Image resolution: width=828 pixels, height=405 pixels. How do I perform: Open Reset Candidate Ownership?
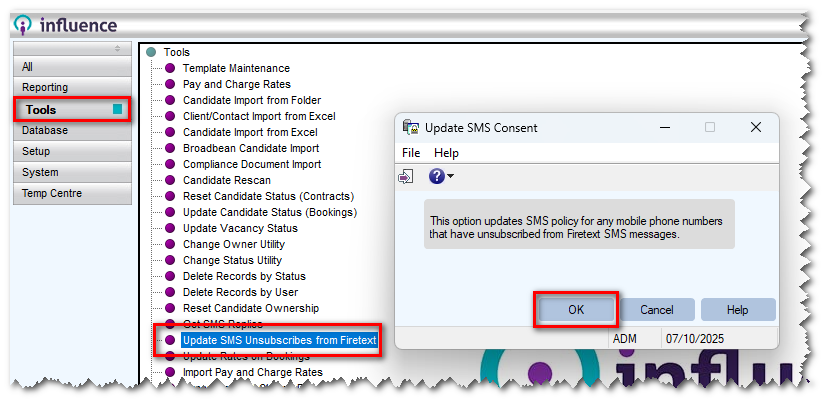coord(251,308)
